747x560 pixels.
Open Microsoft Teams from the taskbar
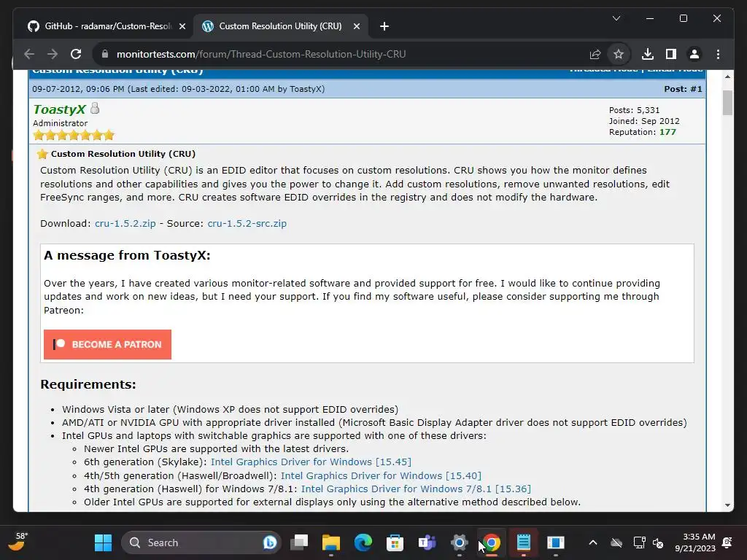tap(427, 542)
